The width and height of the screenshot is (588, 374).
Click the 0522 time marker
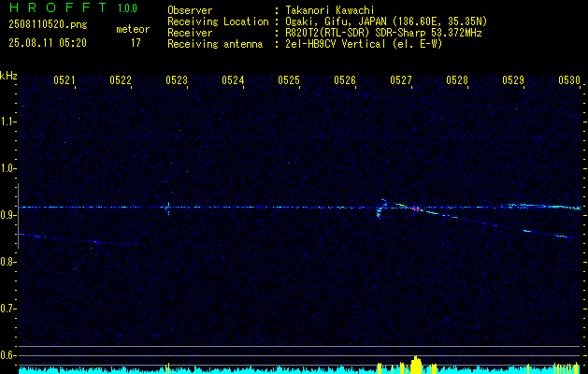[121, 79]
